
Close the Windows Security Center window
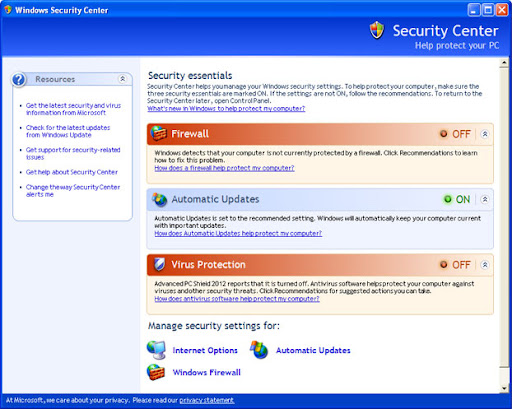coord(502,10)
